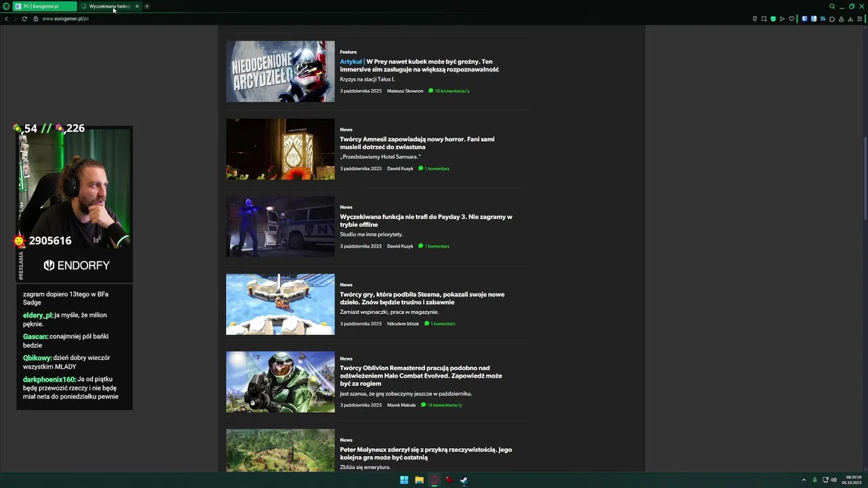Open the downloads icon in the toolbar
The height and width of the screenshot is (488, 868).
[x=850, y=18]
